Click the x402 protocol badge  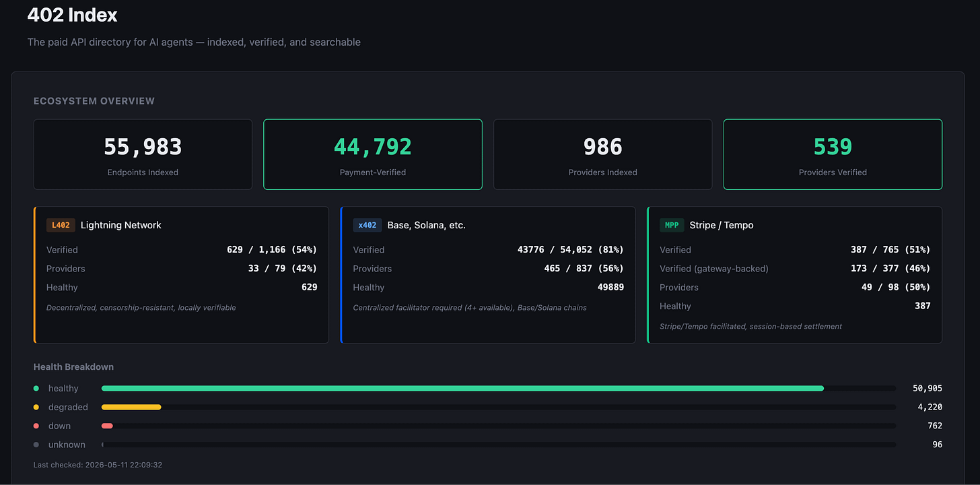[x=367, y=225]
